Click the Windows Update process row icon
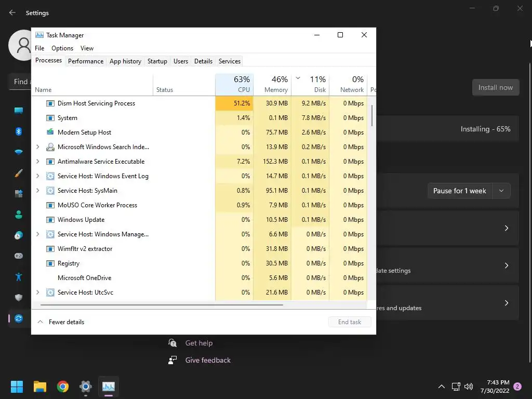This screenshot has width=532, height=399. [x=50, y=220]
